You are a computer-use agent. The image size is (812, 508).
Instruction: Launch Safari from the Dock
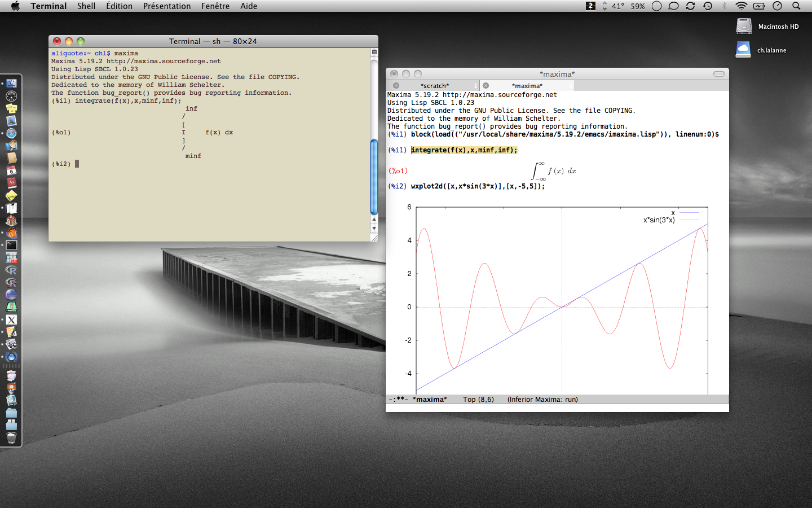pyautogui.click(x=11, y=134)
